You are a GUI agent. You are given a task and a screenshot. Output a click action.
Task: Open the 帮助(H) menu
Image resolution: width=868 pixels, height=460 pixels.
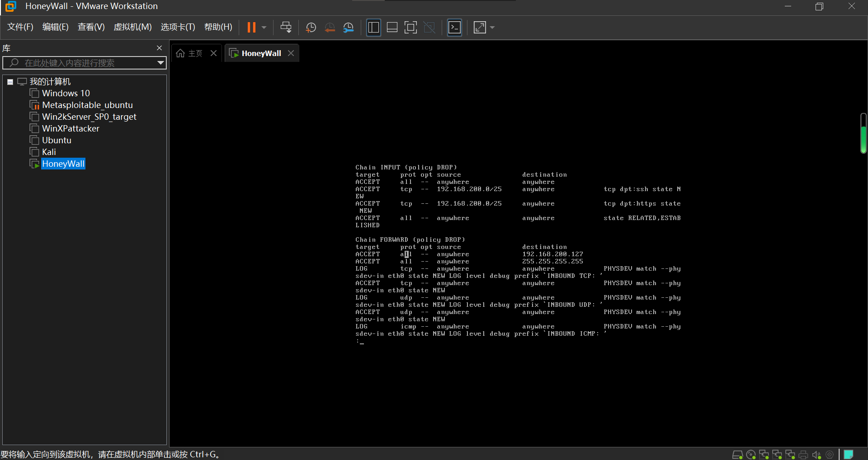(218, 27)
